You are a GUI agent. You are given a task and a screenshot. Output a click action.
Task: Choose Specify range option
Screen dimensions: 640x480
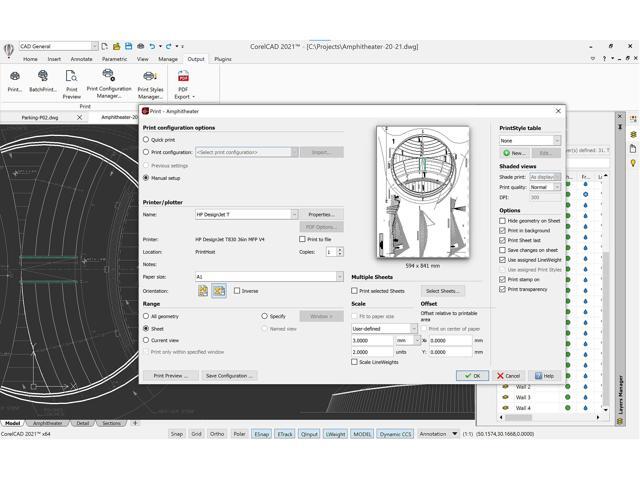point(264,316)
